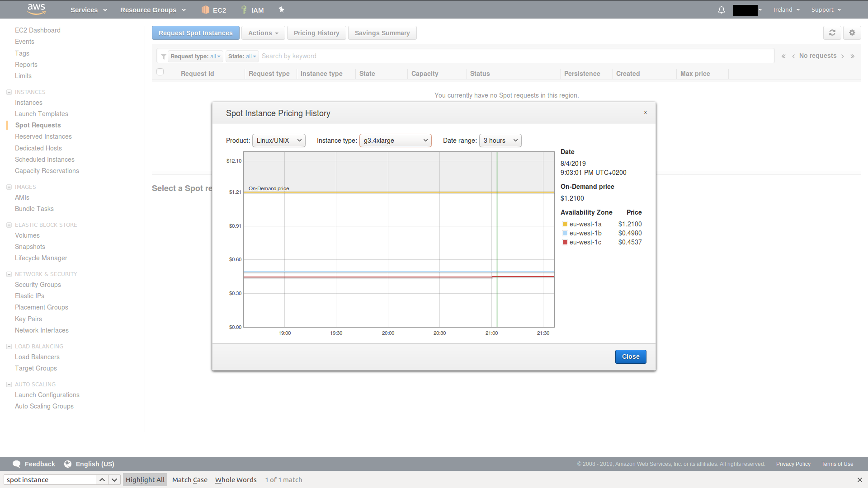Screen dimensions: 868x488
Task: Select all requests checkbox in table header
Action: click(x=160, y=72)
